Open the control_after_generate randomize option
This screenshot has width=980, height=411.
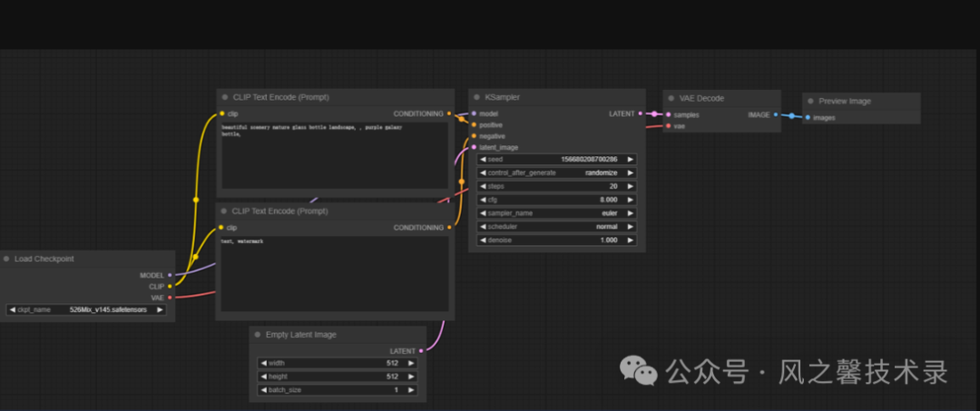(556, 172)
